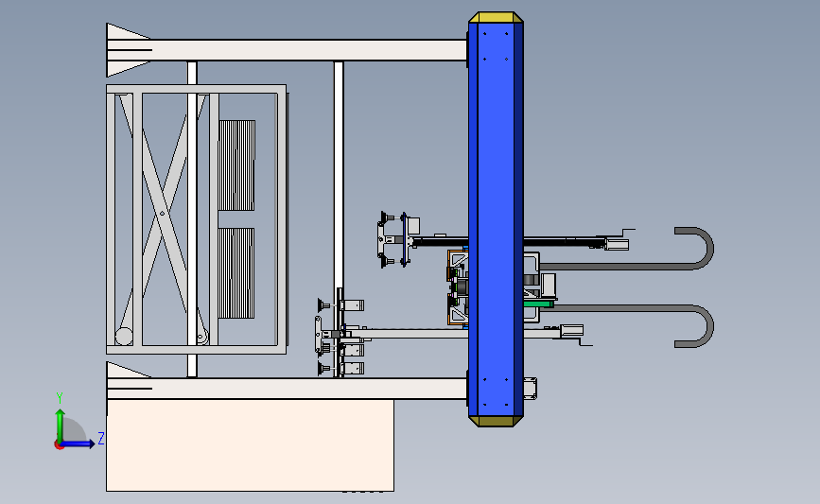This screenshot has width=820, height=504.
Task: Select the tall blue vertical column
Action: click(496, 219)
